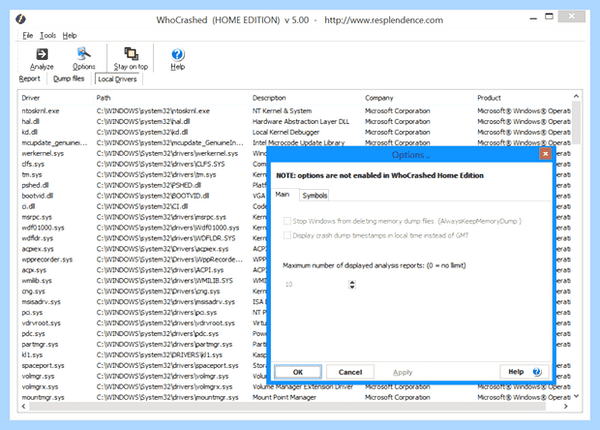Click the Analyze toolbar icon
This screenshot has width=600, height=430.
(x=42, y=54)
